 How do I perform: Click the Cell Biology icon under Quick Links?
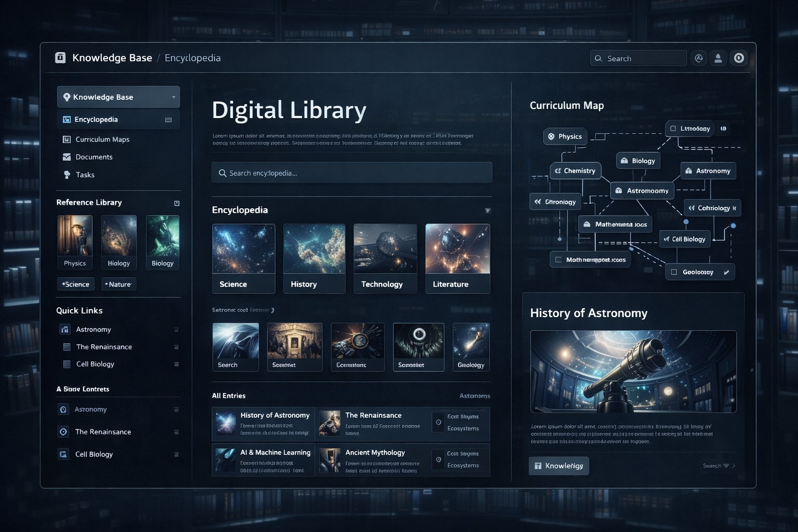tap(66, 364)
